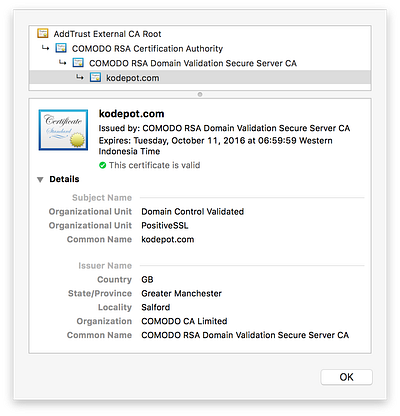Screen dimensions: 400x416
Task: Click the split pane divider handle dot
Action: point(200,94)
